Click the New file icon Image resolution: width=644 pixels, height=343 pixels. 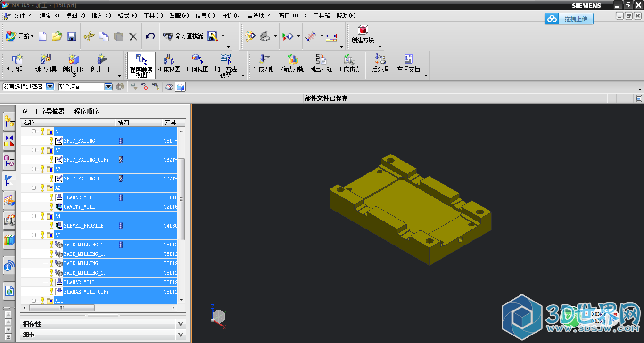tap(42, 36)
